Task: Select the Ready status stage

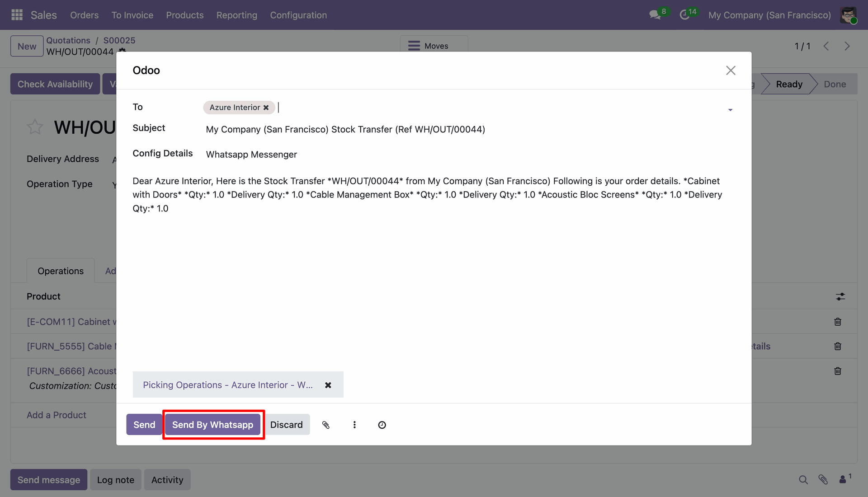Action: click(x=789, y=84)
